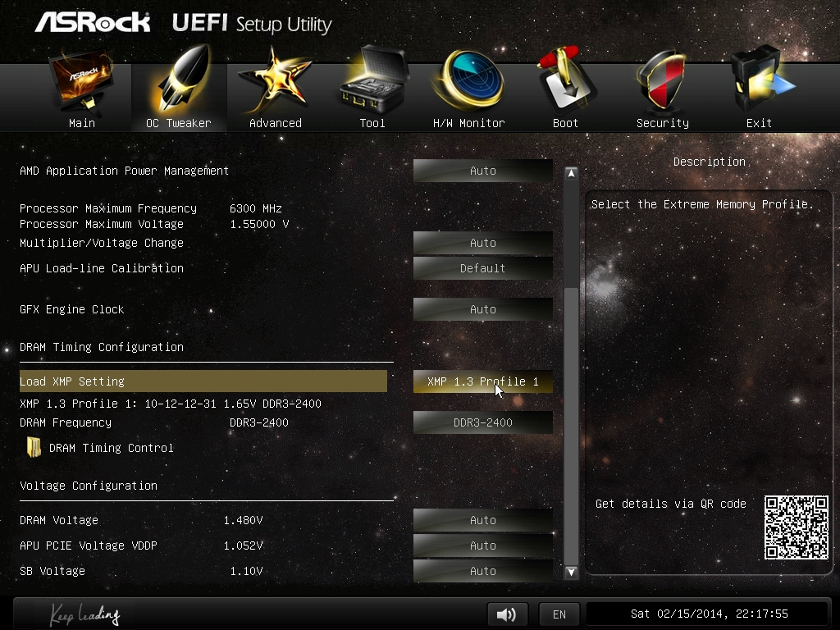The image size is (840, 630).
Task: Open GFX Engine Clock Auto dropdown
Action: coord(482,309)
